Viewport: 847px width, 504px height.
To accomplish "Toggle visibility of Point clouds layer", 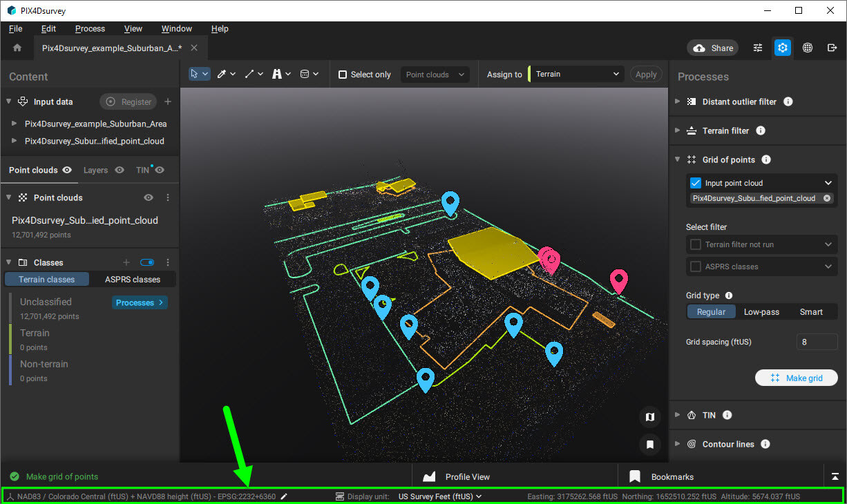I will pos(148,197).
